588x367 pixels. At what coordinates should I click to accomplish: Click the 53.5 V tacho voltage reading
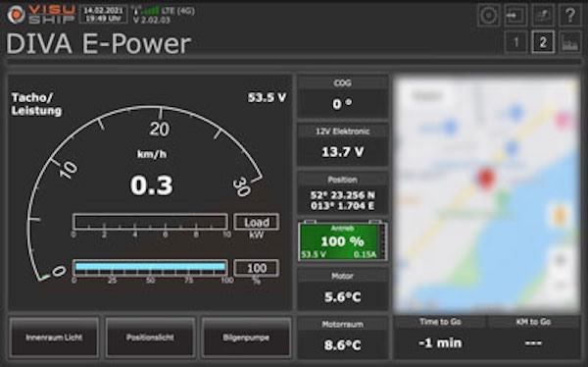pos(267,98)
